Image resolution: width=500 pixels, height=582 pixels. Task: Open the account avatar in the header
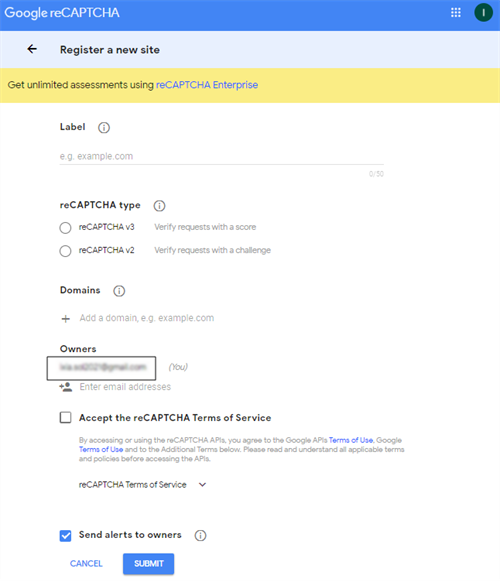[483, 13]
